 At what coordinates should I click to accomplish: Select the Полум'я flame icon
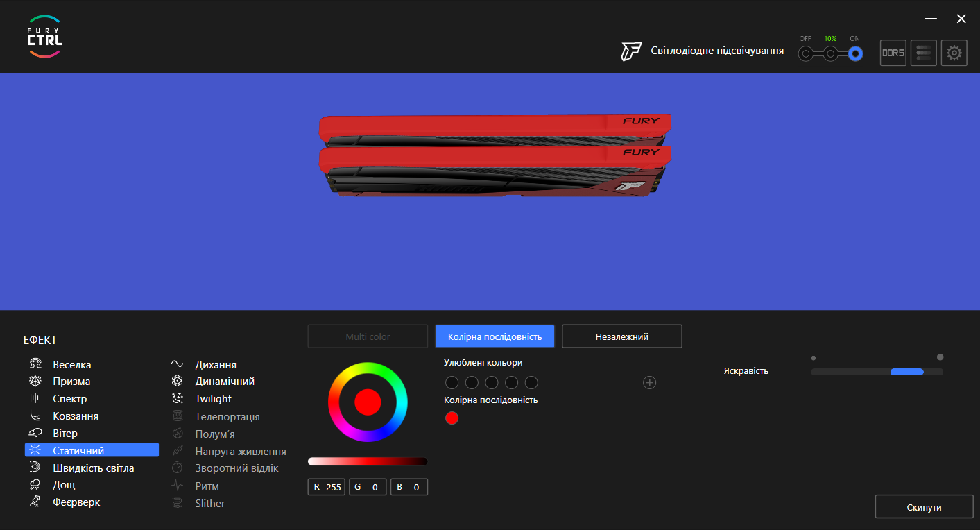(x=178, y=434)
